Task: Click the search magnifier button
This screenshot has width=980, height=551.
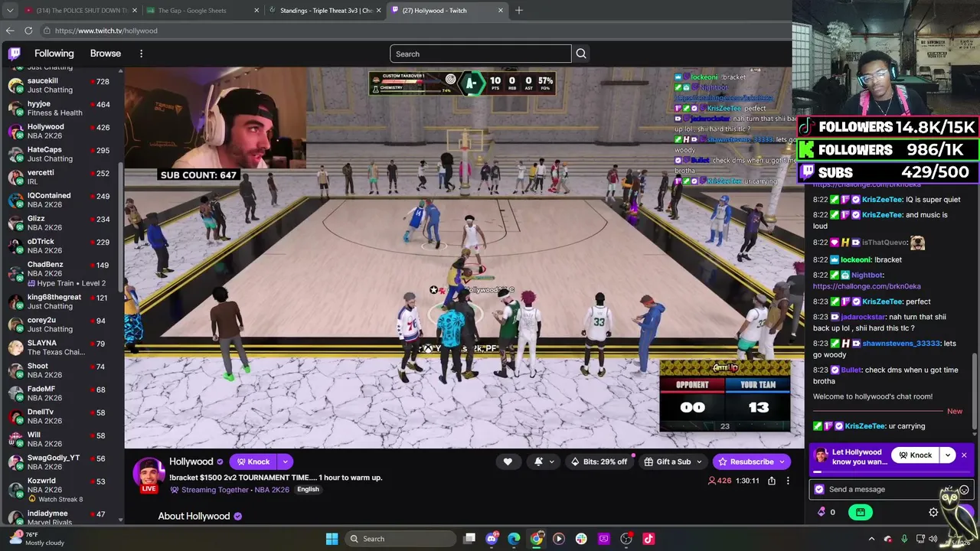Action: (581, 54)
